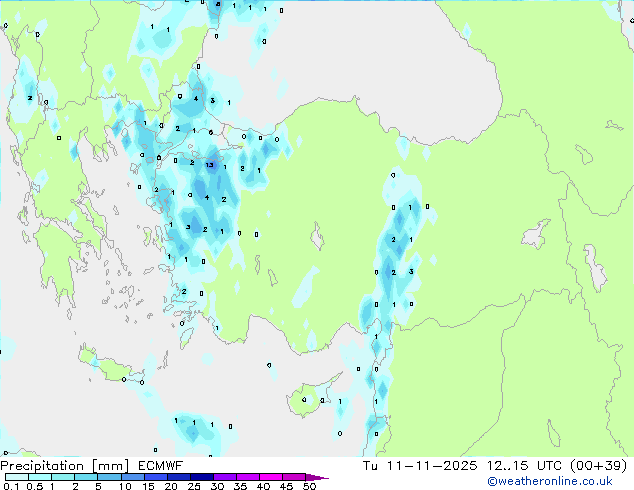
Task: Click the legend label '35'
Action: coord(240,486)
